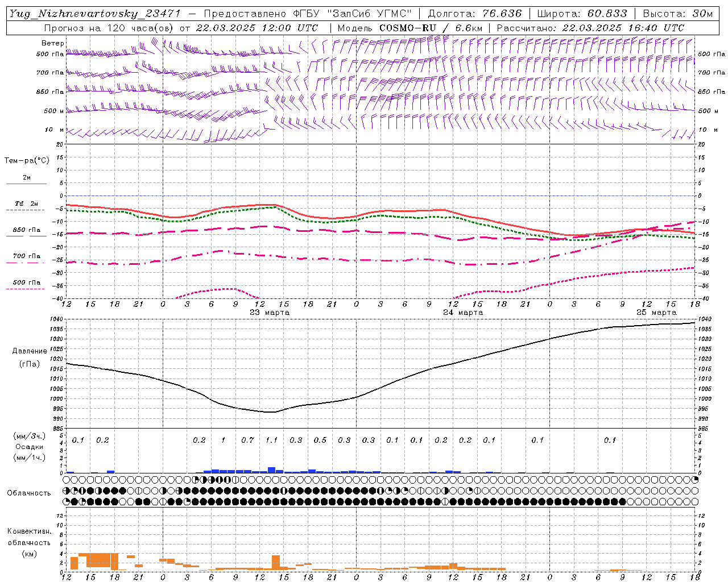728x582 pixels.
Task: Click the (км) convective cloud unit label
Action: tap(29, 554)
